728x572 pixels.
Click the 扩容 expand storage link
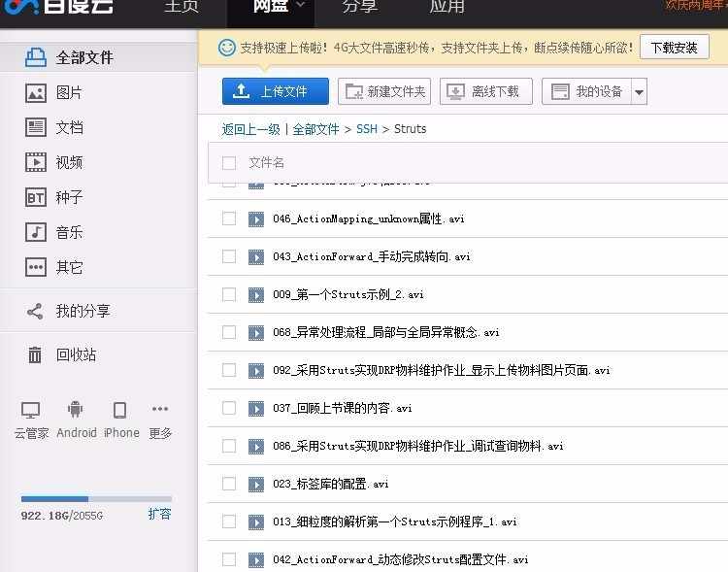[x=160, y=514]
